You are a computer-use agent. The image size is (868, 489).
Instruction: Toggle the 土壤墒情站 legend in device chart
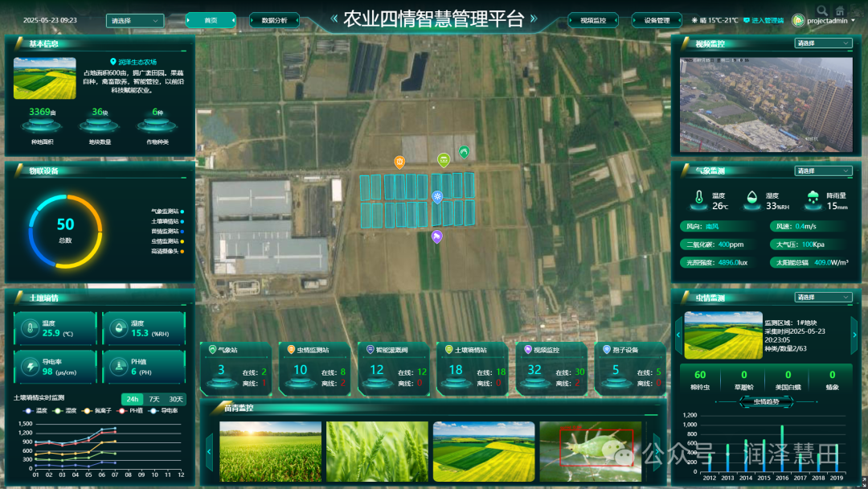pyautogui.click(x=167, y=221)
